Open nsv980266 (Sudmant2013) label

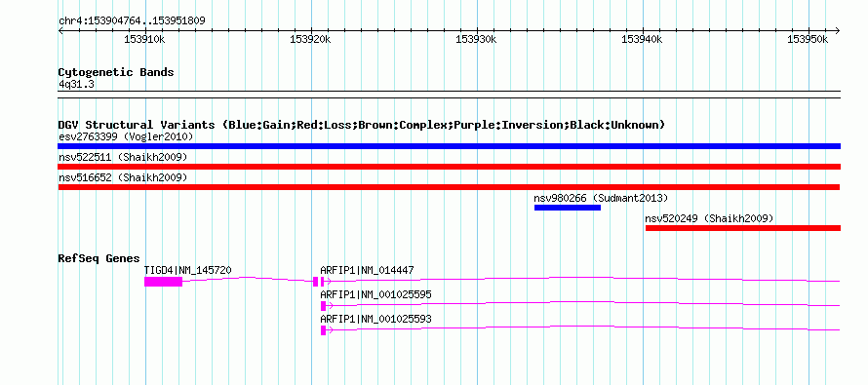pyautogui.click(x=601, y=198)
